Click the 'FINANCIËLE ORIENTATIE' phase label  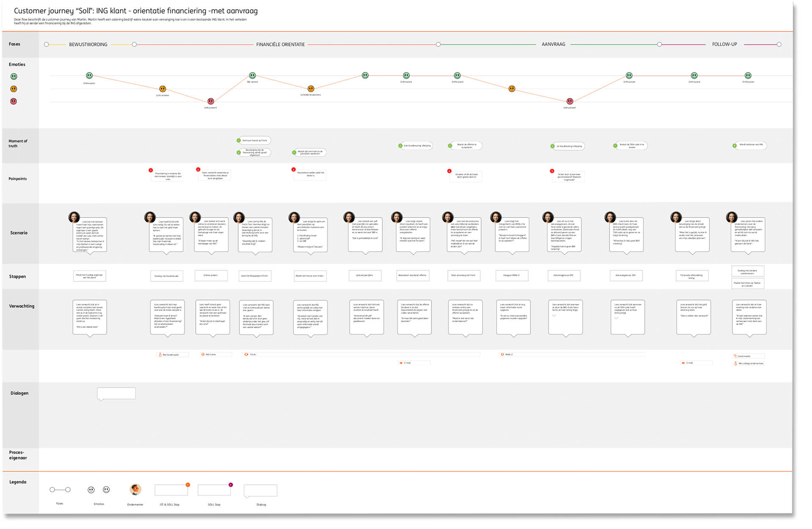[280, 44]
